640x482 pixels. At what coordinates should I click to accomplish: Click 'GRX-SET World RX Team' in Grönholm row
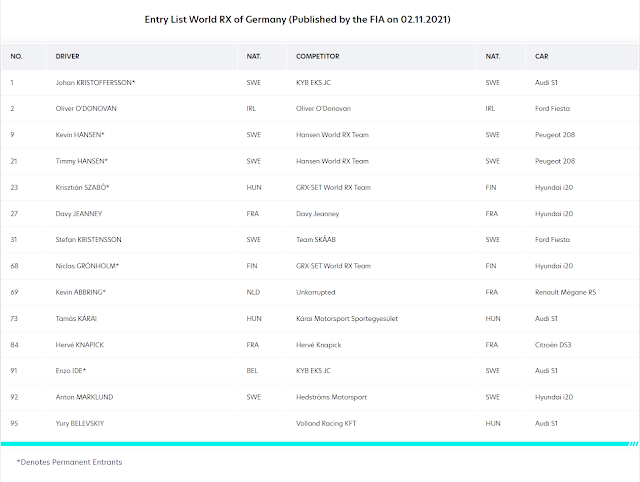(x=333, y=266)
